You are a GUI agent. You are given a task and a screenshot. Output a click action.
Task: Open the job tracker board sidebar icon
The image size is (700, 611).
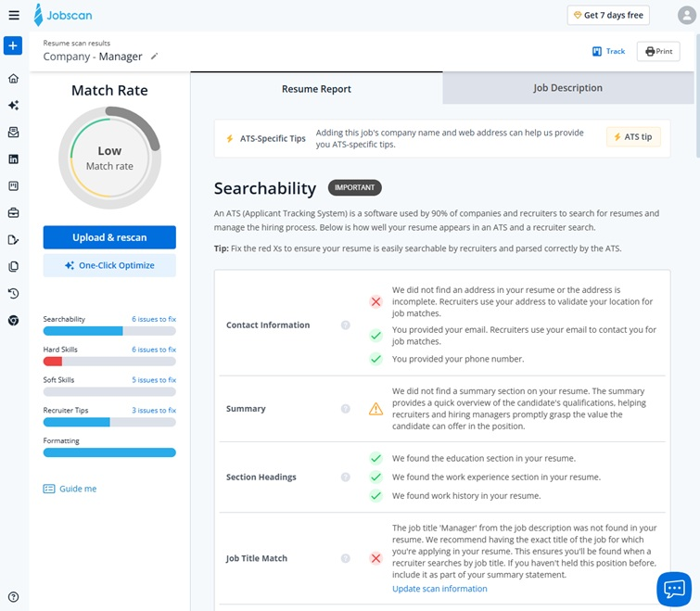[x=13, y=186]
